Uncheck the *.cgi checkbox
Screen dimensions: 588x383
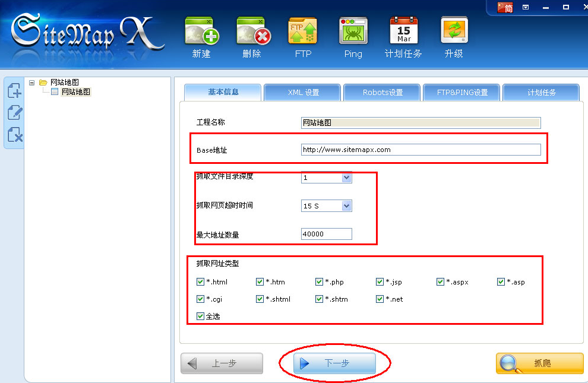tap(200, 299)
